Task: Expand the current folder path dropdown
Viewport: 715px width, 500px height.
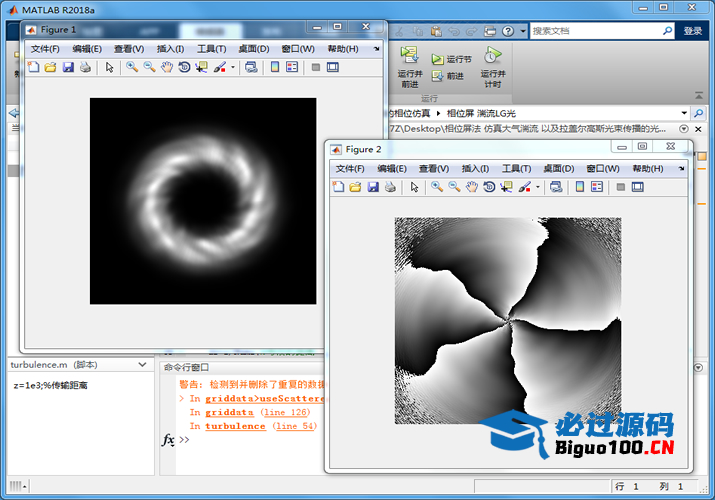Action: (685, 113)
